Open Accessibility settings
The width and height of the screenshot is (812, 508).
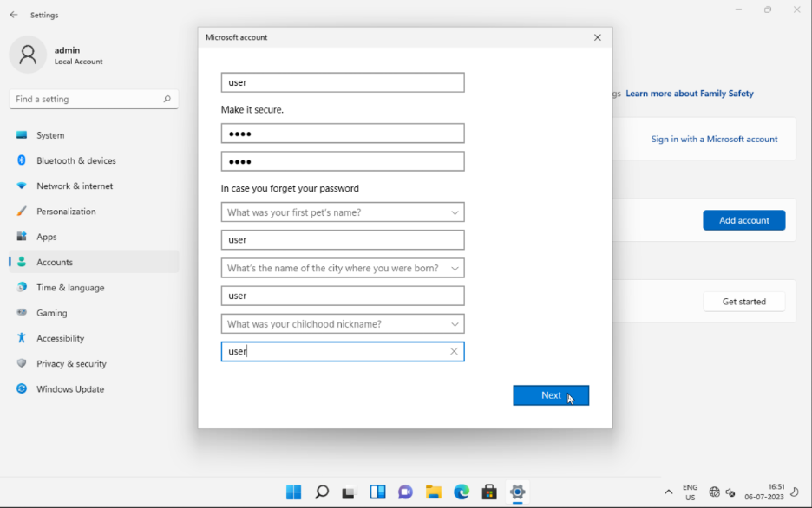click(94, 338)
